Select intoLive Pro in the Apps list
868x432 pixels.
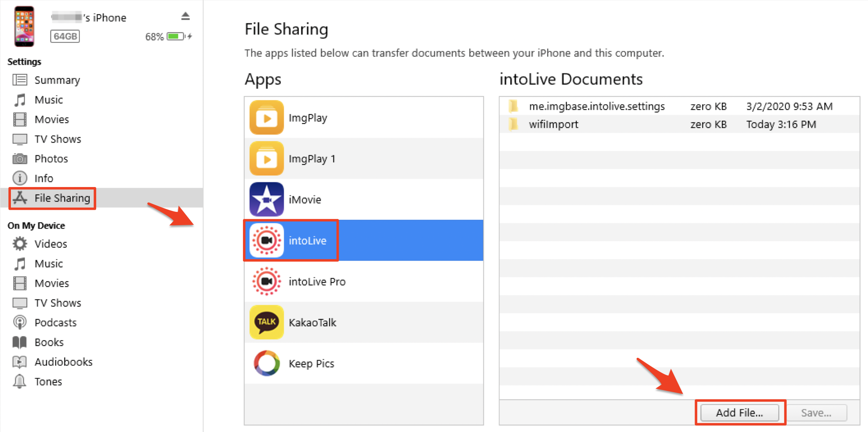click(x=364, y=281)
